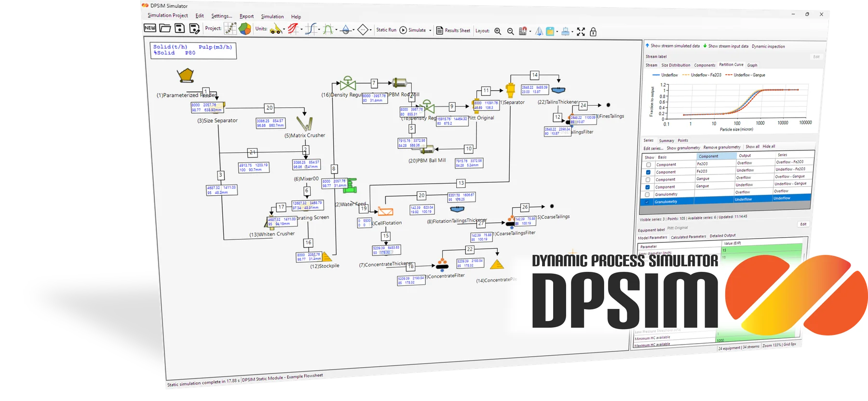Open the Help menu
Viewport: 868px width, 401px height.
pos(296,17)
